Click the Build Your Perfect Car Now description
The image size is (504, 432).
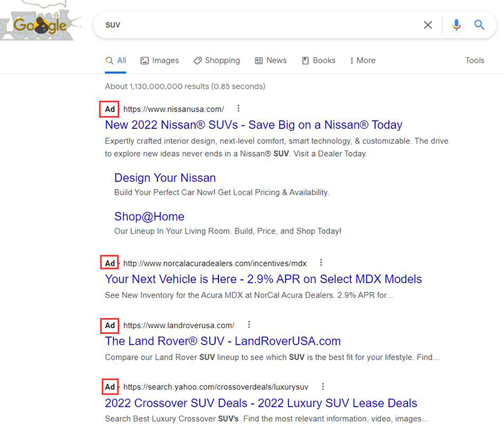click(x=222, y=193)
